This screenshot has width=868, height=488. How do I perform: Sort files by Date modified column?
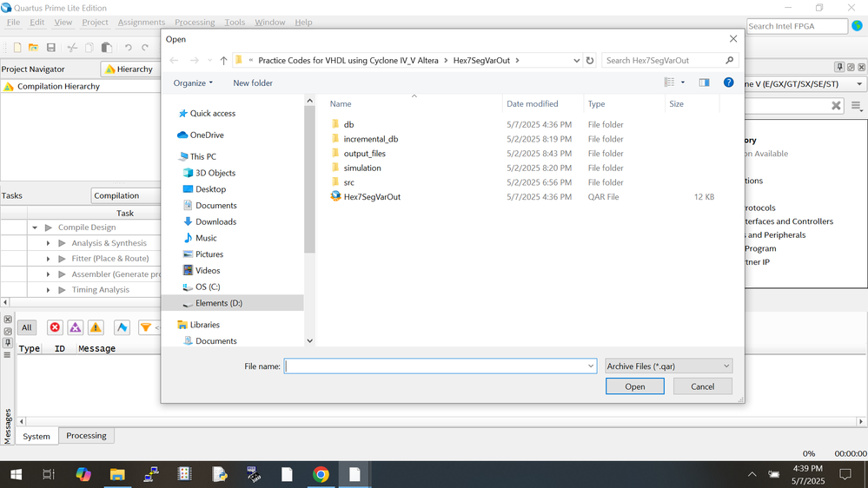pyautogui.click(x=532, y=103)
